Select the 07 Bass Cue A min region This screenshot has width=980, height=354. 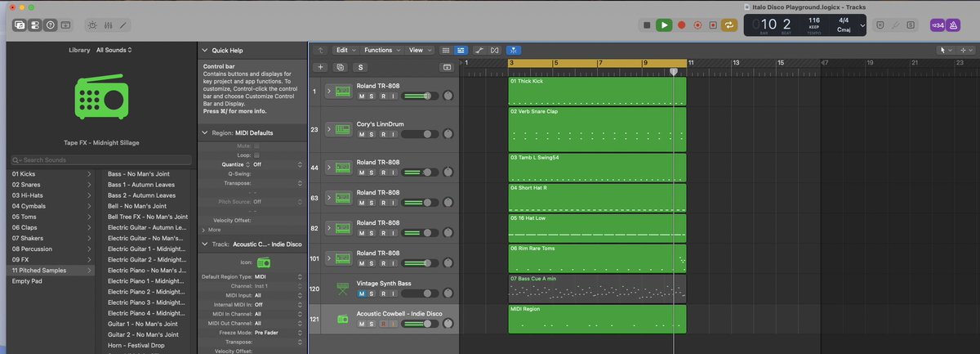[x=597, y=288]
